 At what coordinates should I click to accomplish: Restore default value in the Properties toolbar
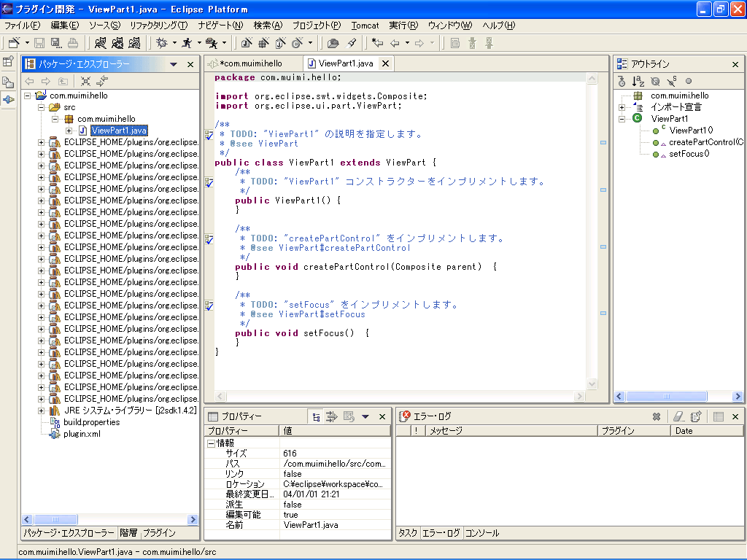pos(349,416)
